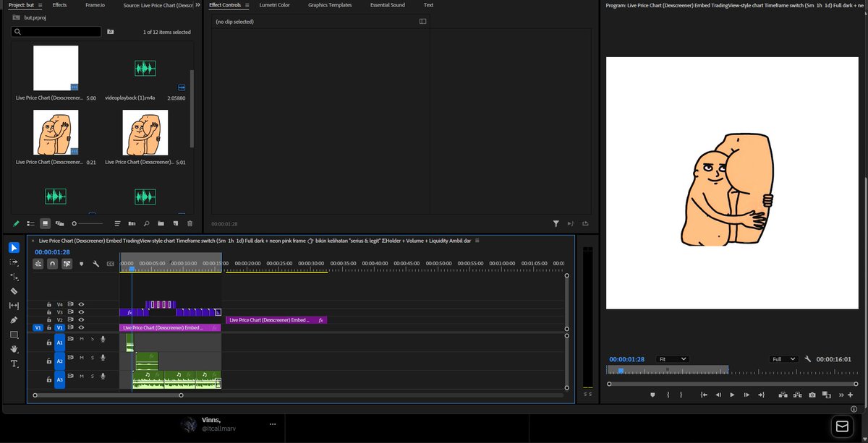Toggle V4 track output eye
This screenshot has height=443, width=868.
coord(82,304)
